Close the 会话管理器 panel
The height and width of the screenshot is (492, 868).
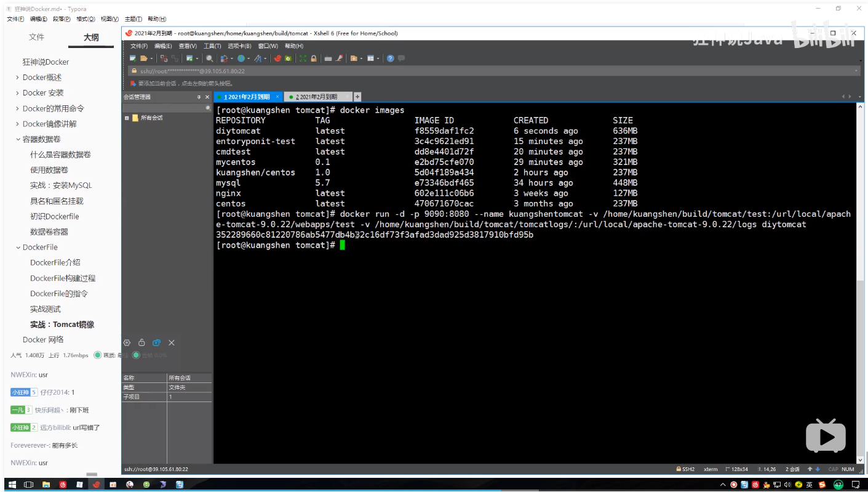tap(207, 97)
